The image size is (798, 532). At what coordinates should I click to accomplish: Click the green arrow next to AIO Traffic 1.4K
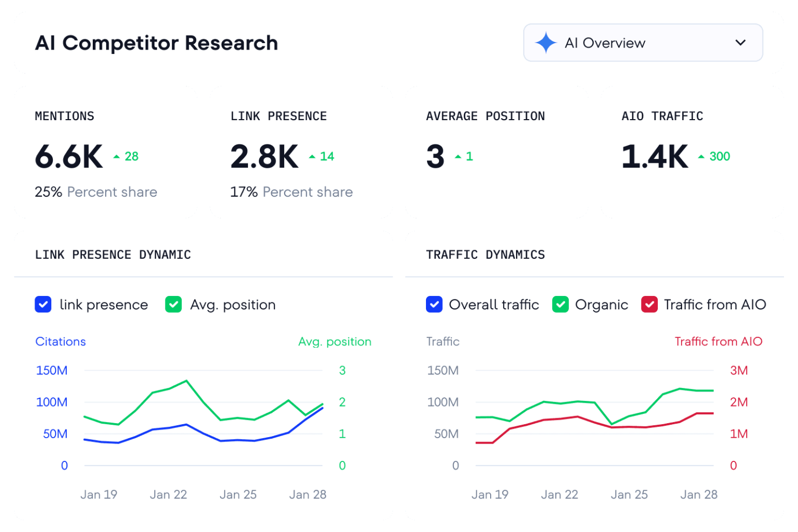point(701,155)
